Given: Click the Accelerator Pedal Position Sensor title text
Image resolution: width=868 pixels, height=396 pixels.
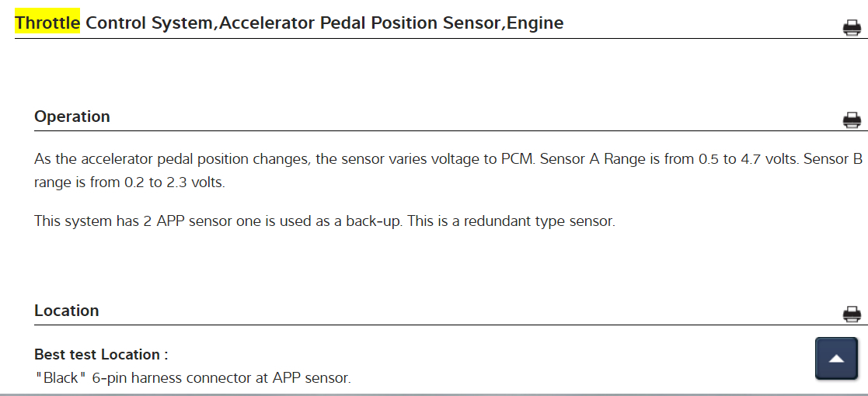Looking at the screenshot, I should (x=361, y=23).
